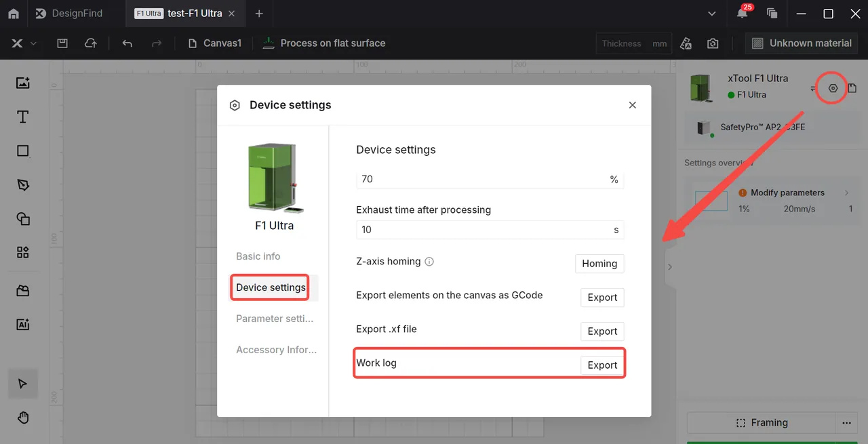
Task: Go to the home screen icon
Action: pyautogui.click(x=14, y=14)
